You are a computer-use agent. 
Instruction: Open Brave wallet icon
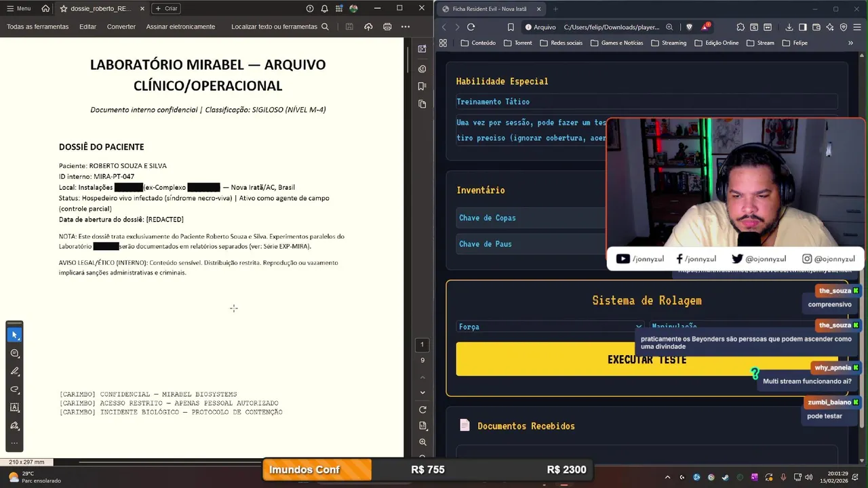816,27
